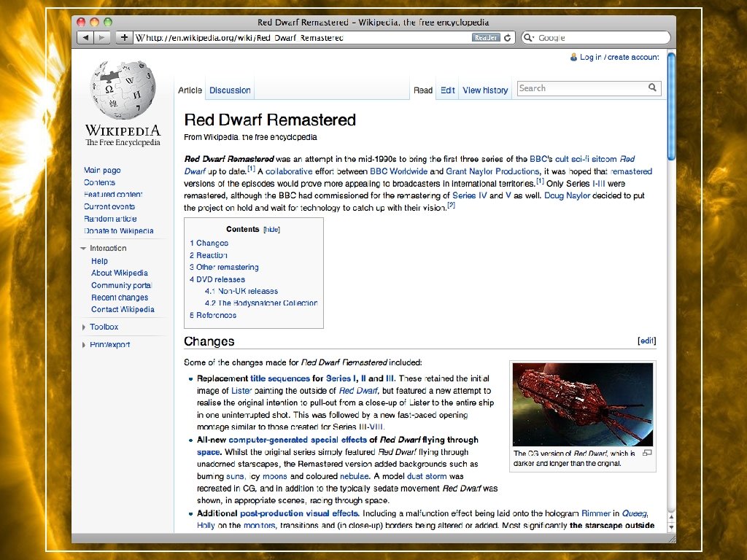Image resolution: width=747 pixels, height=560 pixels.
Task: Open the dust storm link
Action: pyautogui.click(x=427, y=476)
